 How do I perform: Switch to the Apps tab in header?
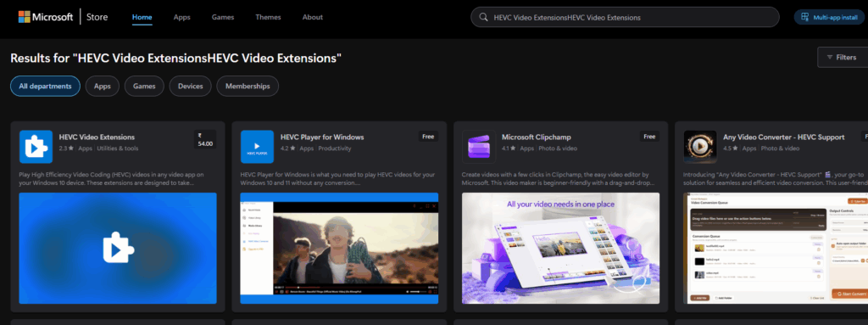(x=182, y=17)
